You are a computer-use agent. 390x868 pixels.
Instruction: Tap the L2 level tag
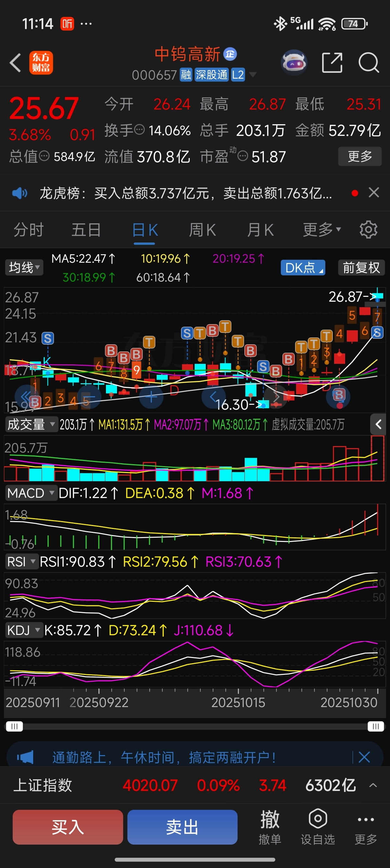tap(238, 75)
